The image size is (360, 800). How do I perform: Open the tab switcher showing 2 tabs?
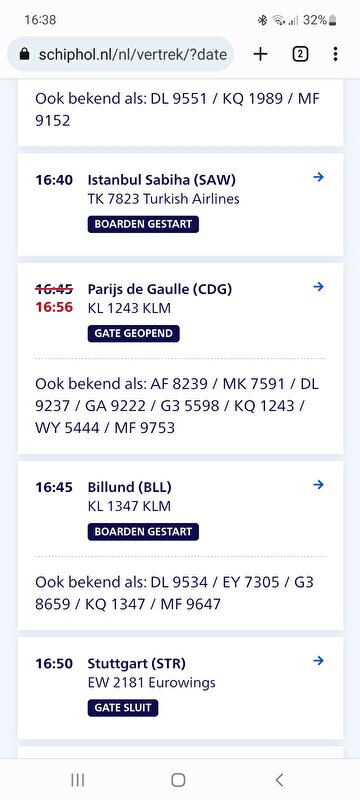[300, 54]
